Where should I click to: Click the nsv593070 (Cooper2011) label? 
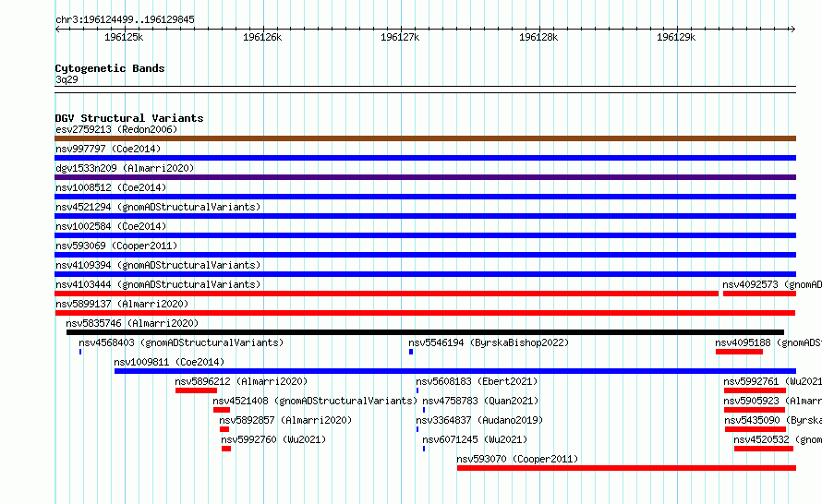coord(517,459)
